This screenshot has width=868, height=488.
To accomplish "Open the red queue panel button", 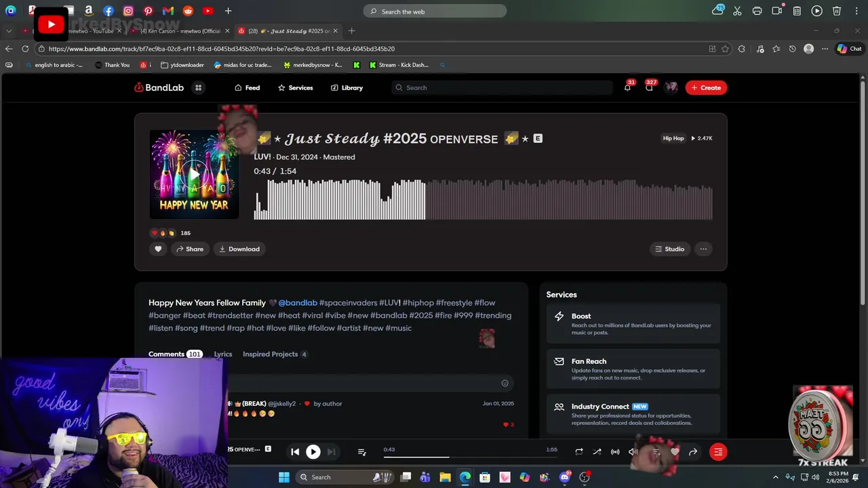I will pyautogui.click(x=718, y=452).
